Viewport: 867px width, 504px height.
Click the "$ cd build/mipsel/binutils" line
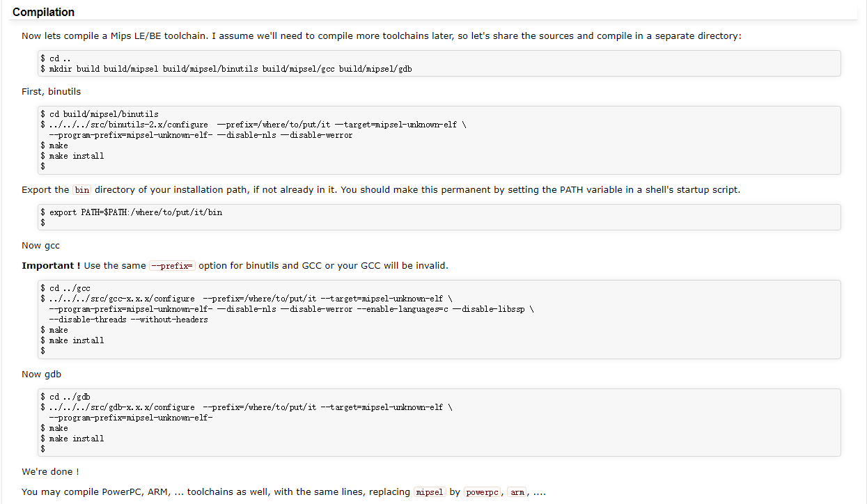100,114
